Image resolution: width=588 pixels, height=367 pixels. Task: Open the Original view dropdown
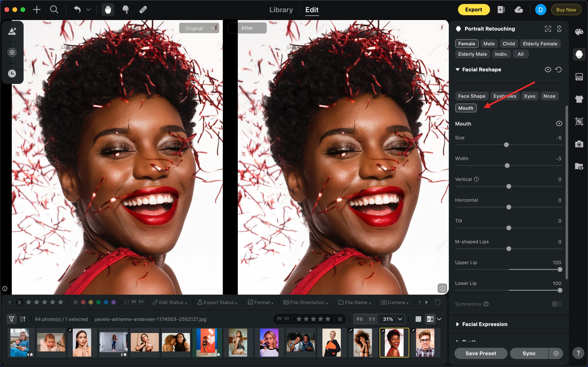(x=199, y=28)
